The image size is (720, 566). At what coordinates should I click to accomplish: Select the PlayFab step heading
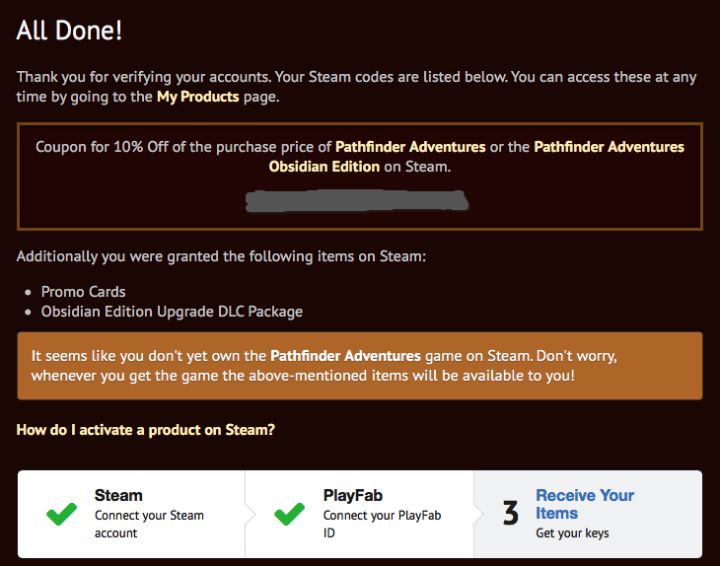coord(351,495)
